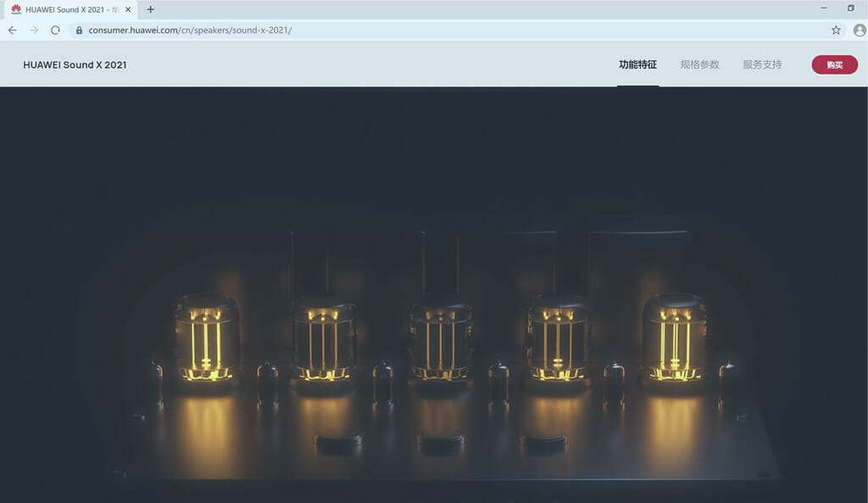868x503 pixels.
Task: Reload the Huawei Sound X page
Action: [x=55, y=30]
